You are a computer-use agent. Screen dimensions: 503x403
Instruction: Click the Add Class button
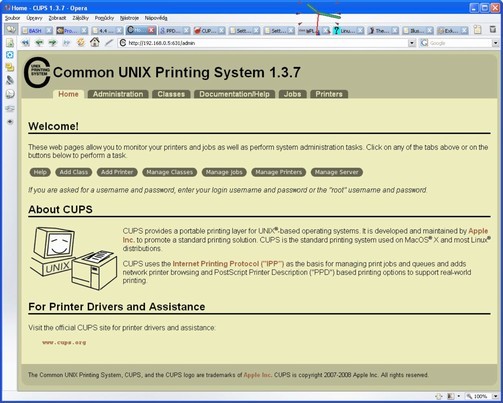click(x=74, y=172)
